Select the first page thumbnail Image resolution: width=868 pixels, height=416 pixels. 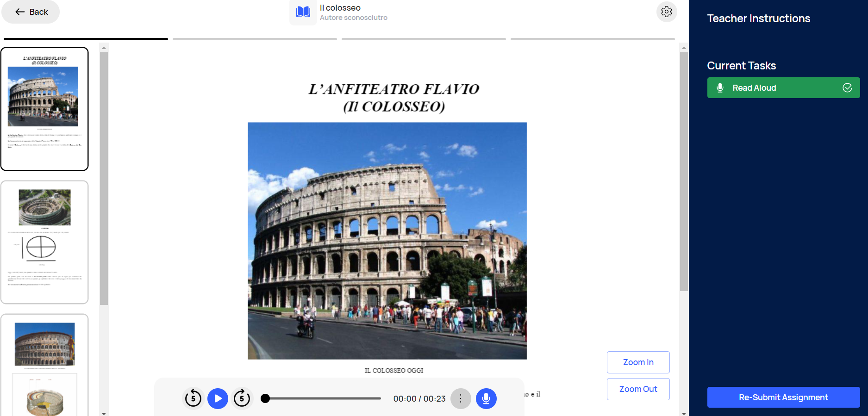[44, 109]
